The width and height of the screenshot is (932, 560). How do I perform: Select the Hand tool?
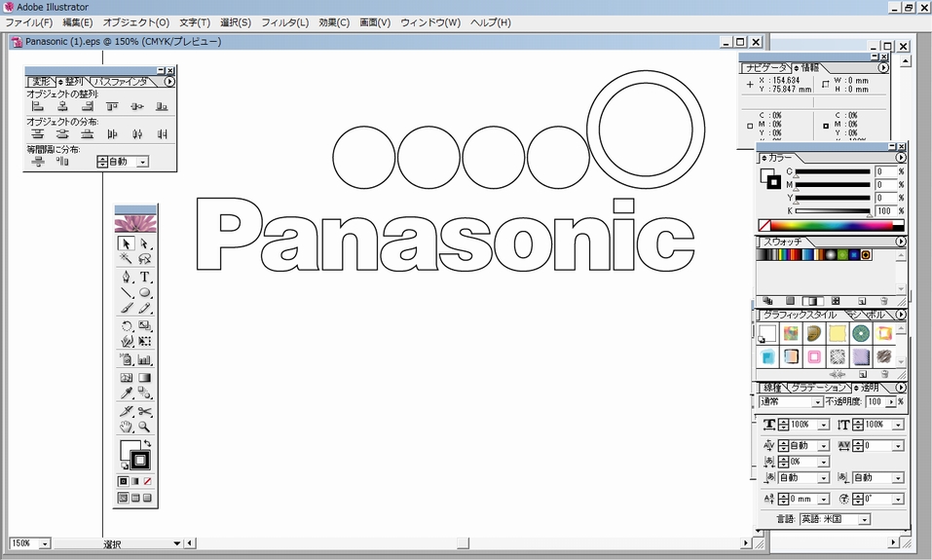[127, 427]
